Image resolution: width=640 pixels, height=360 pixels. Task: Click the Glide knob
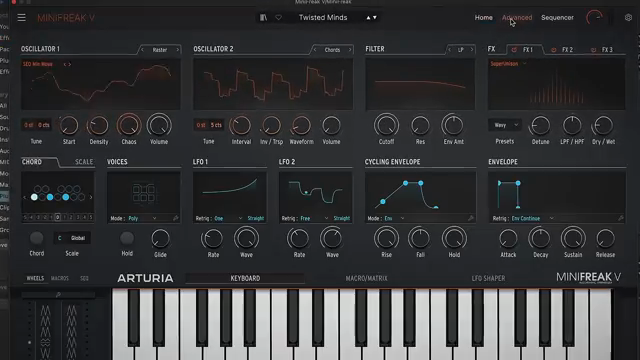[x=160, y=239]
